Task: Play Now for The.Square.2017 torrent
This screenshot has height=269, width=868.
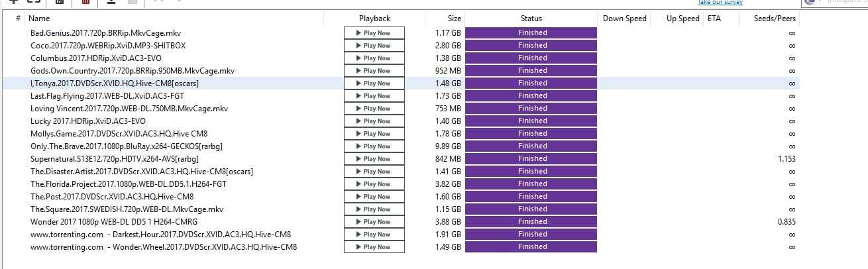Action: [374, 209]
